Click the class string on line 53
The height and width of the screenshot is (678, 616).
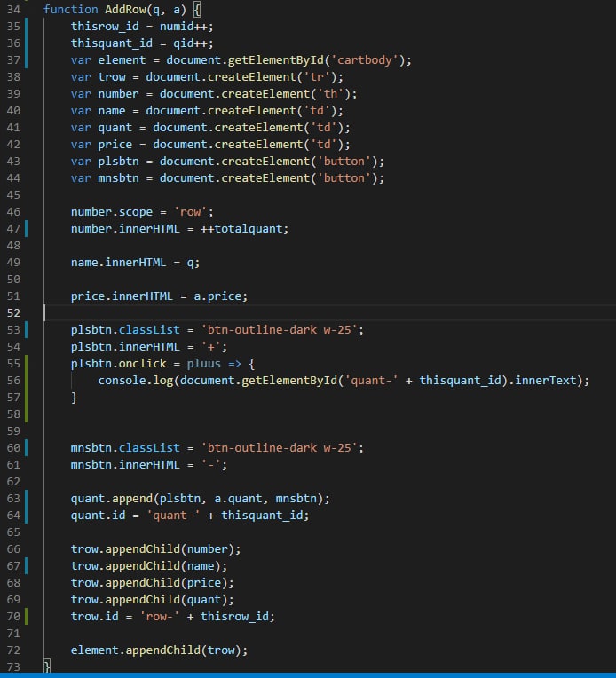(x=279, y=330)
